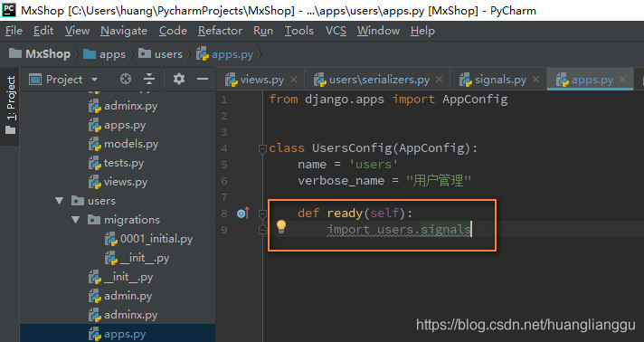This screenshot has width=644, height=342.
Task: Open the VCS menu
Action: click(336, 31)
